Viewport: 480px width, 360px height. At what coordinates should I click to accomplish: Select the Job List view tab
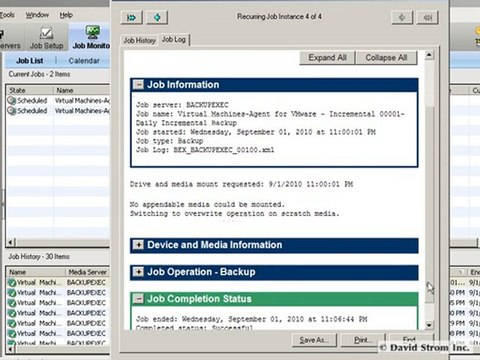click(x=29, y=61)
